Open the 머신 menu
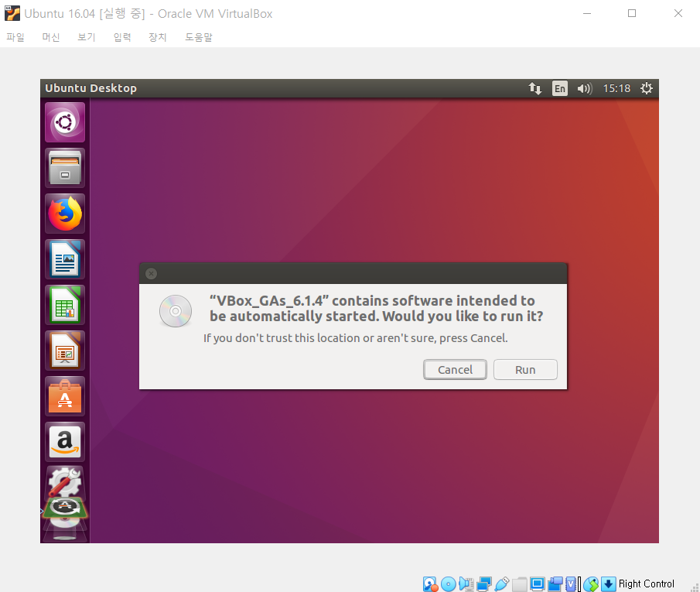Viewport: 700px width, 592px height. pos(51,37)
